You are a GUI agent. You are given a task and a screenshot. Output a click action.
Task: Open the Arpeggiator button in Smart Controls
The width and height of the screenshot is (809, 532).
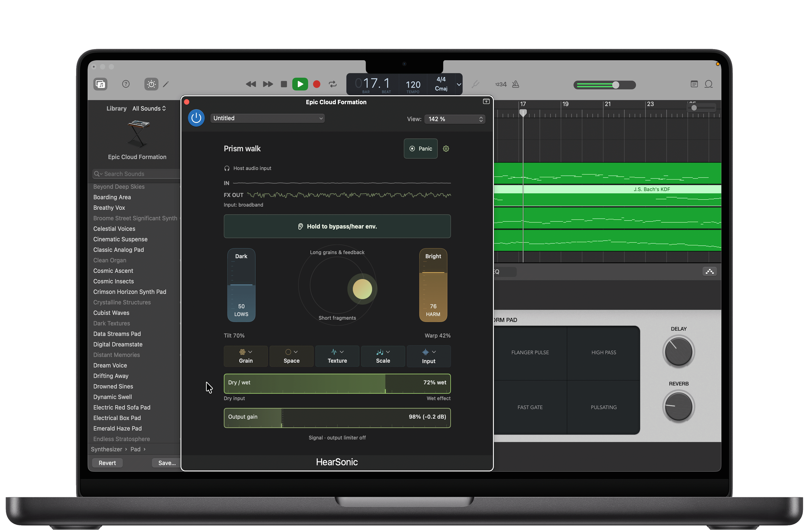710,271
